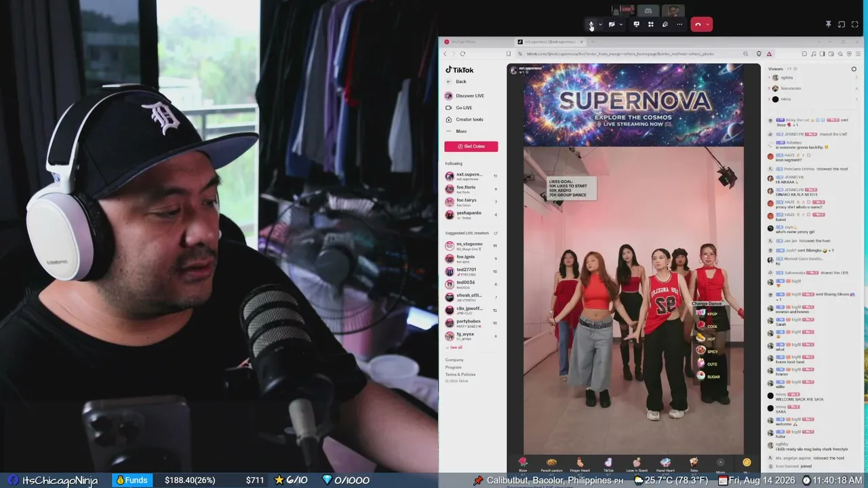The height and width of the screenshot is (488, 868).
Task: Click the Get Coins button
Action: [x=471, y=146]
